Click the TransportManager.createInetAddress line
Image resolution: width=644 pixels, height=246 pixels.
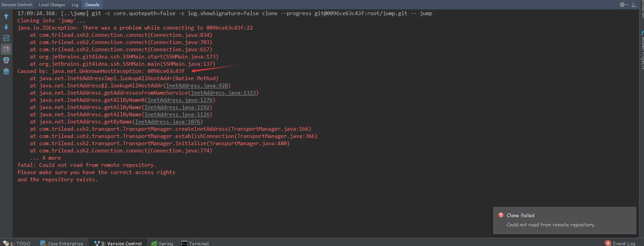(x=171, y=129)
